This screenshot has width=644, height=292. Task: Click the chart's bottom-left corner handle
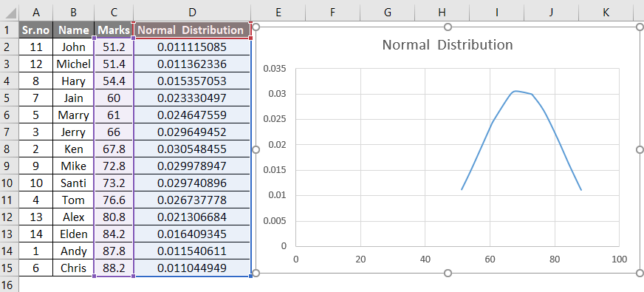pos(256,273)
